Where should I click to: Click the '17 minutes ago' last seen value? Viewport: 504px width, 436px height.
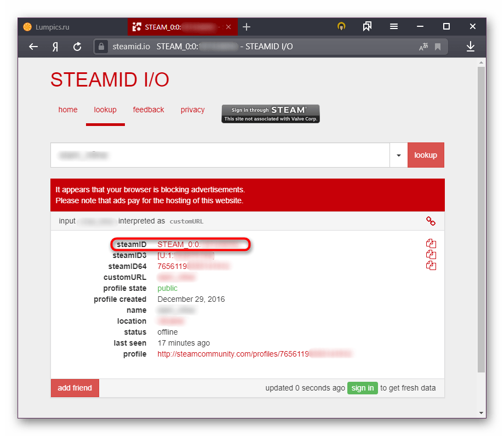[x=184, y=343]
